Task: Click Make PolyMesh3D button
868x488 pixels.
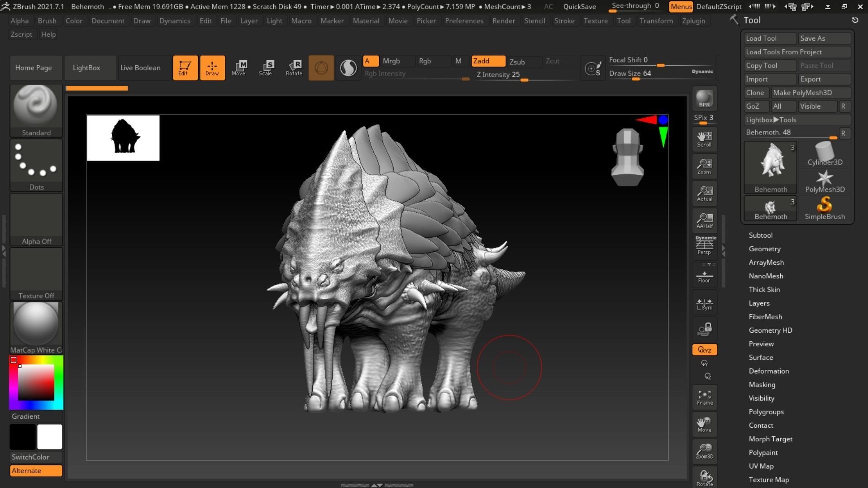Action: pyautogui.click(x=811, y=93)
